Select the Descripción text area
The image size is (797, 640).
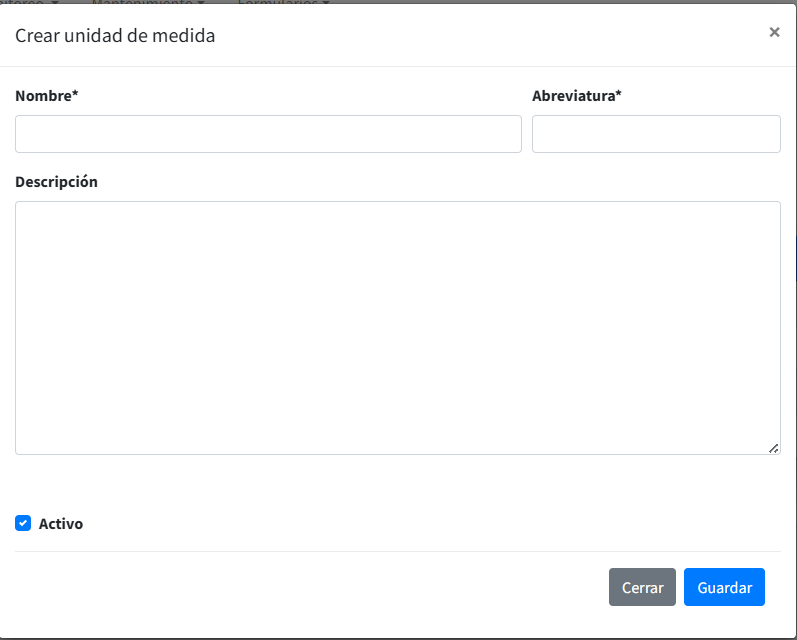coord(397,328)
